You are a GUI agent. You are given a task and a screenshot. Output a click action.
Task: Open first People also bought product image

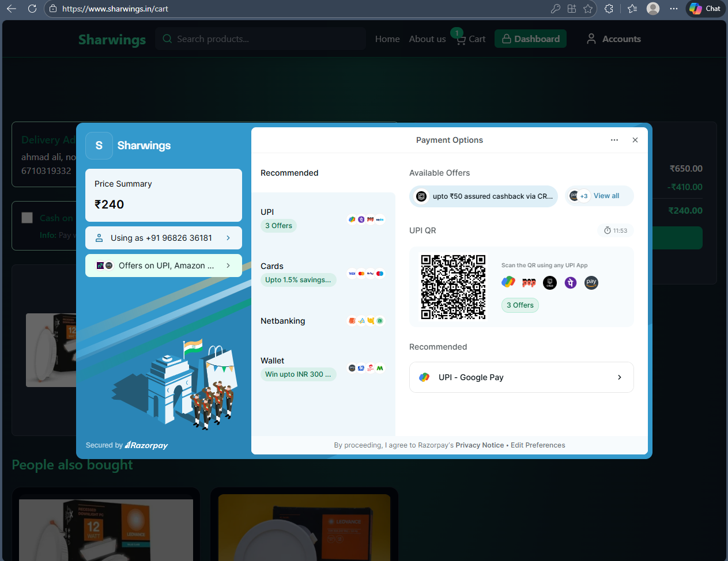[106, 530]
